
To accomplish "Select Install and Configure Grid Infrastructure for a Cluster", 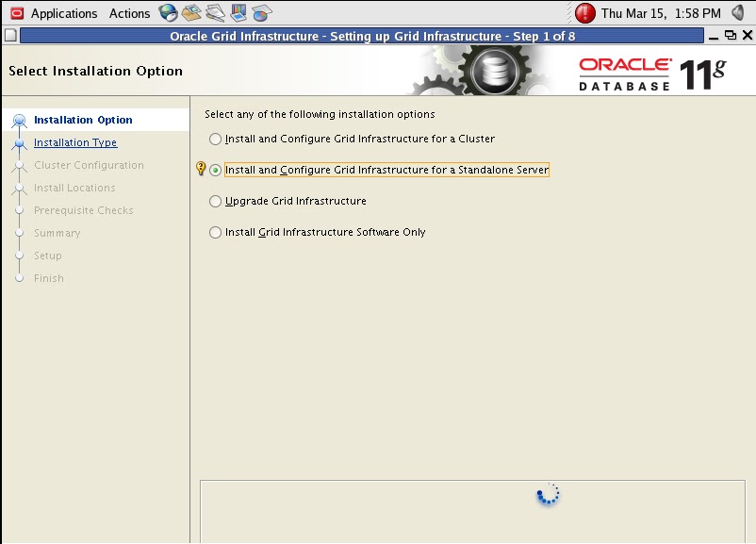I will 215,140.
